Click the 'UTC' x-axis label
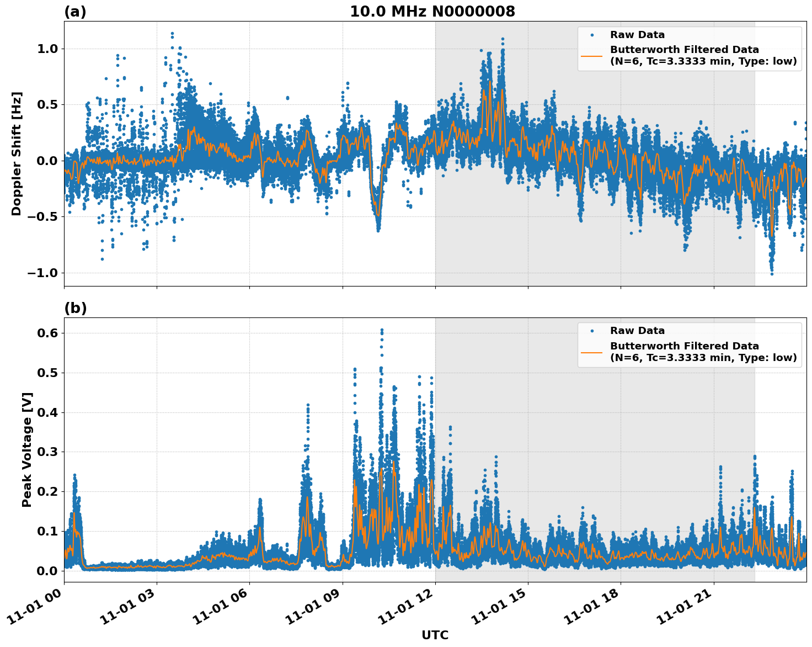812x647 pixels. 435,635
